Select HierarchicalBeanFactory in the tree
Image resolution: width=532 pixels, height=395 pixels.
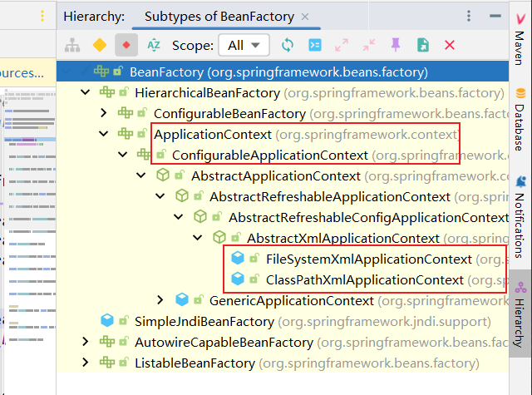pyautogui.click(x=207, y=92)
